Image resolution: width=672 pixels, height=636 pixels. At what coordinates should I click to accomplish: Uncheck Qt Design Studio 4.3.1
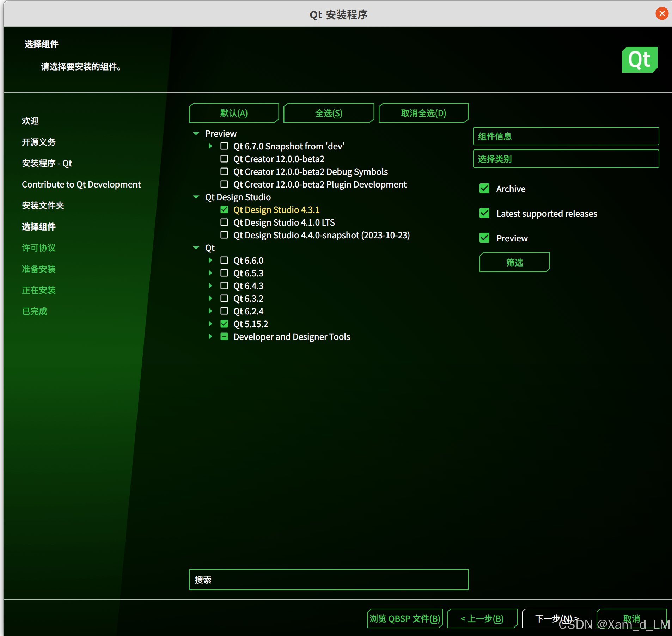224,209
